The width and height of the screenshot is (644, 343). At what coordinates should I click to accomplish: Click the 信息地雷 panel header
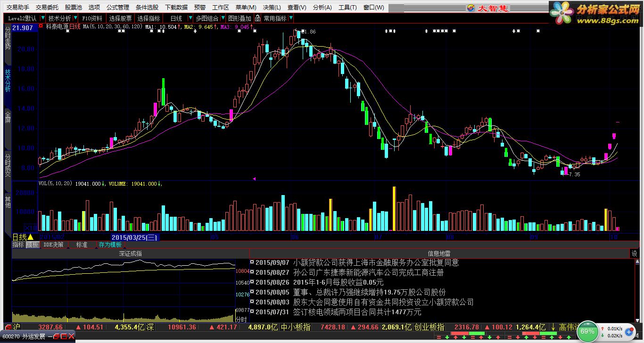pos(439,253)
